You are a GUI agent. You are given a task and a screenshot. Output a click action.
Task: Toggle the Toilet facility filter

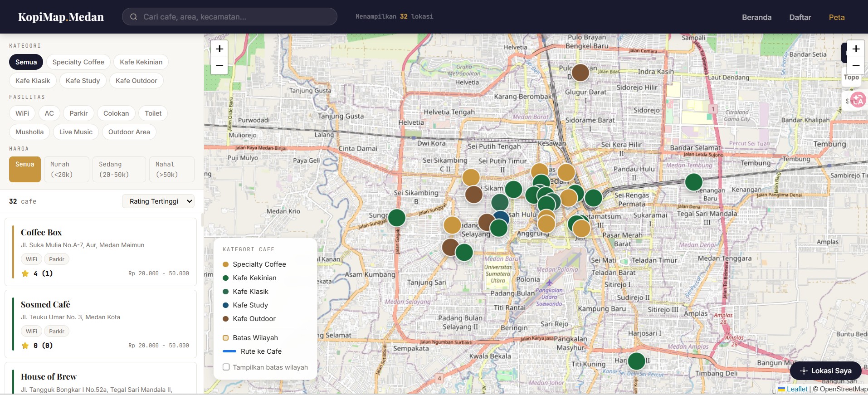pos(153,113)
